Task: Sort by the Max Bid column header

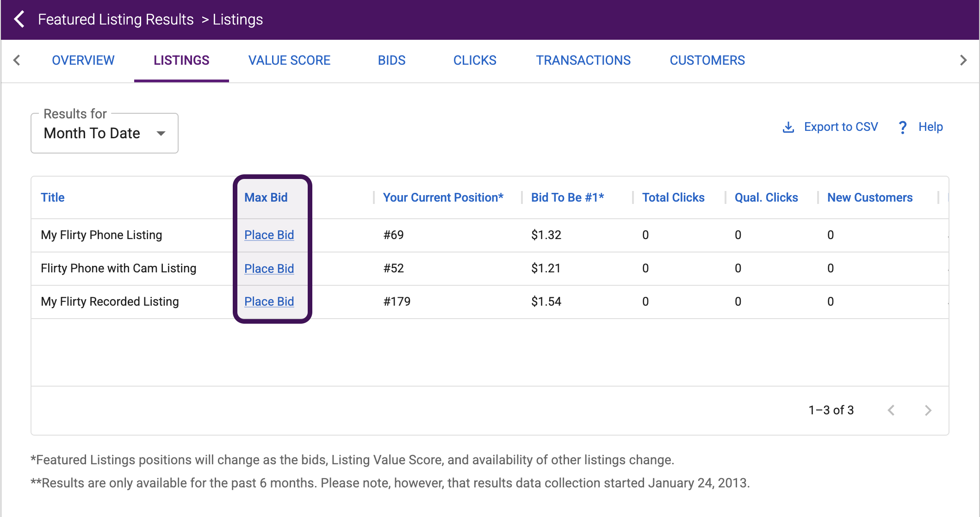Action: [266, 197]
